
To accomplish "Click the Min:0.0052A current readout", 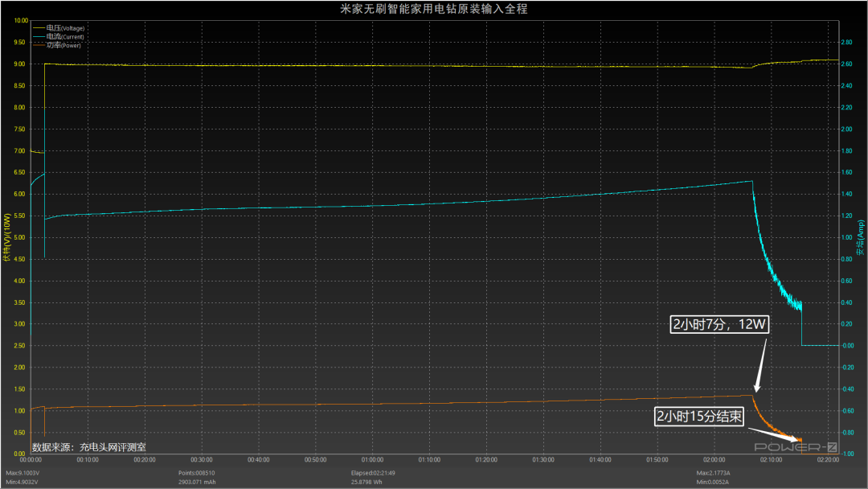I will (712, 482).
